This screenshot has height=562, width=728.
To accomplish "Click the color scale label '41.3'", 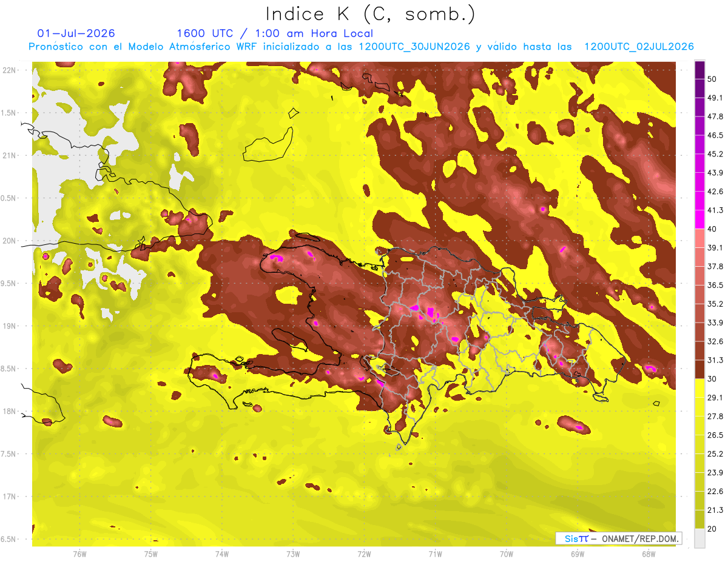I will pyautogui.click(x=715, y=210).
